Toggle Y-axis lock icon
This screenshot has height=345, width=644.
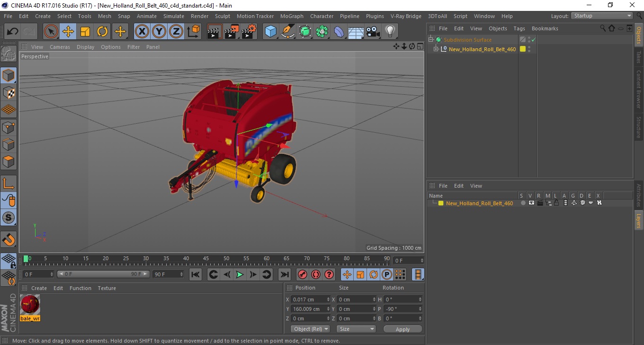[159, 32]
